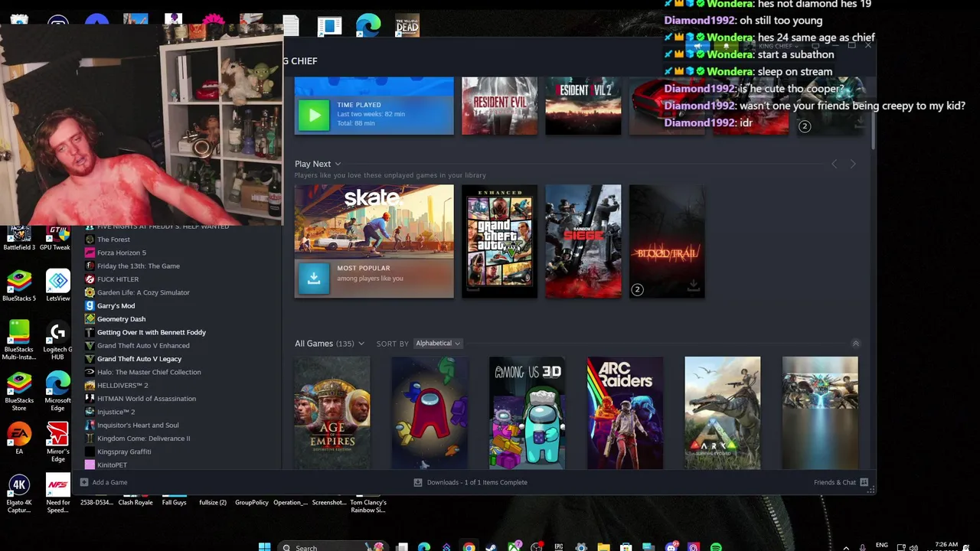Select Geometry Dash in the library list
Screen dimensions: 980x551
[121, 319]
